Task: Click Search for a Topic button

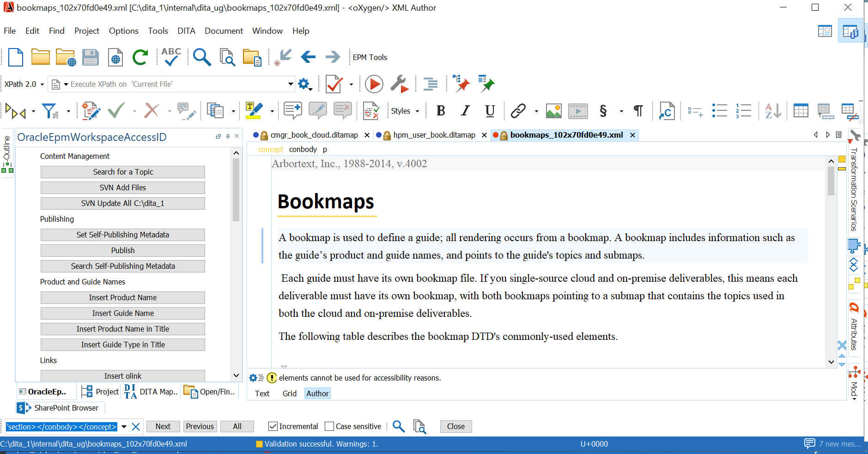Action: click(123, 172)
